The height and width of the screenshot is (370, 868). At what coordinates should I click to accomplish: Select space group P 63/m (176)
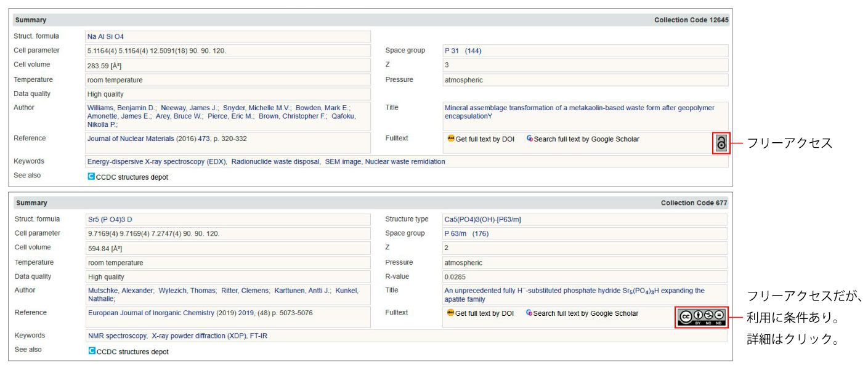coord(466,234)
